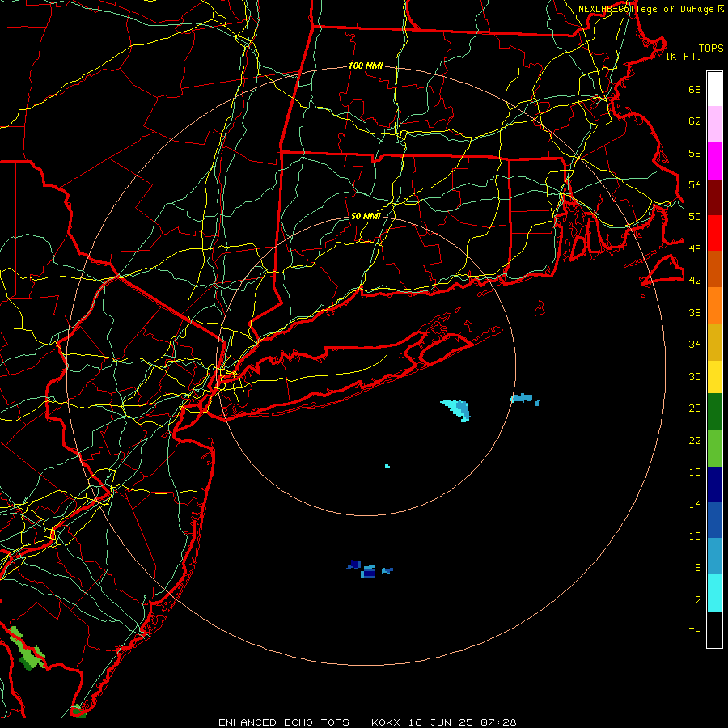Click the small green echo at New Jersey's southern tip

point(77,711)
